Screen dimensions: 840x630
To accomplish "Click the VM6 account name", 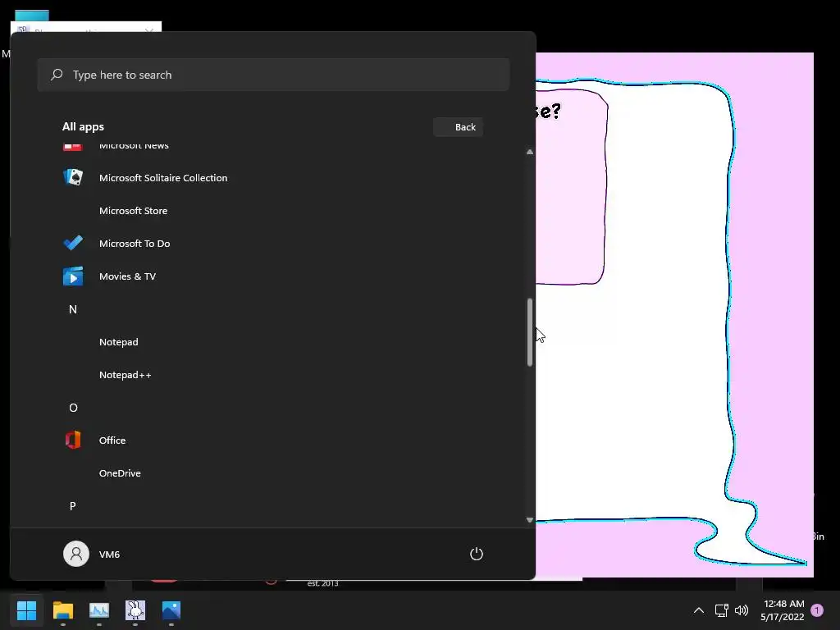I will pyautogui.click(x=109, y=555).
